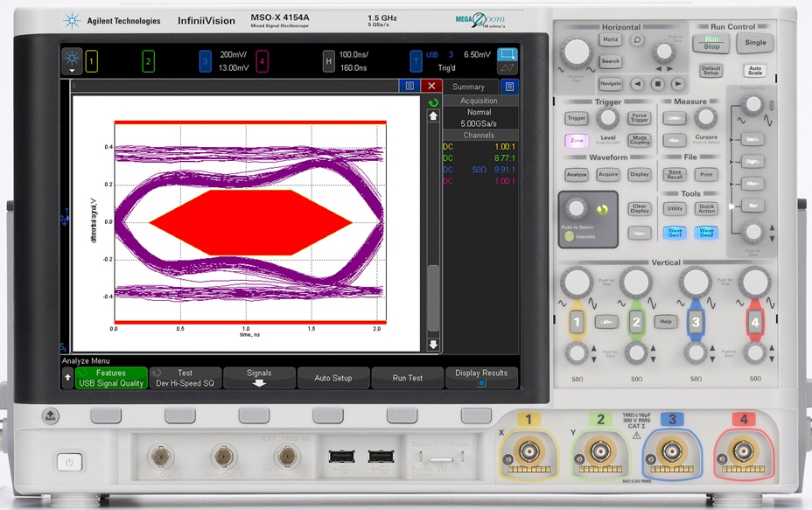Switch to the Summary sidebar tab
812x510 pixels.
(x=468, y=87)
